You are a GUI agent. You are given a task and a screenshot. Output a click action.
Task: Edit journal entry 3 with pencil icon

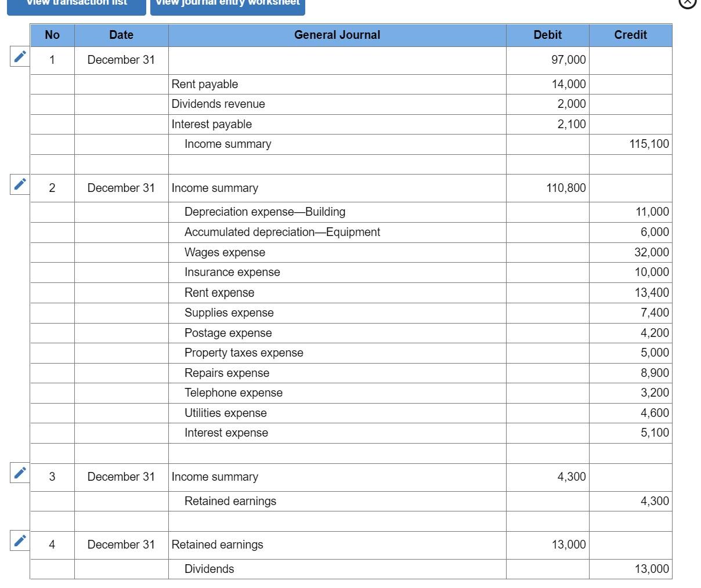coord(20,472)
